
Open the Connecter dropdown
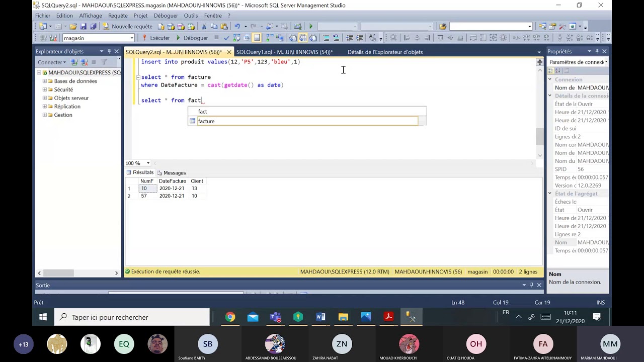52,62
